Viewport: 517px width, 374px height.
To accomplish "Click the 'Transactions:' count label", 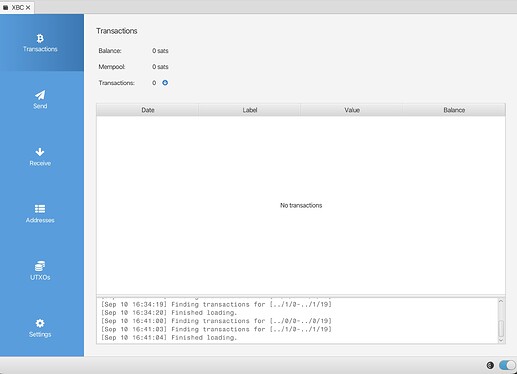I will [117, 83].
